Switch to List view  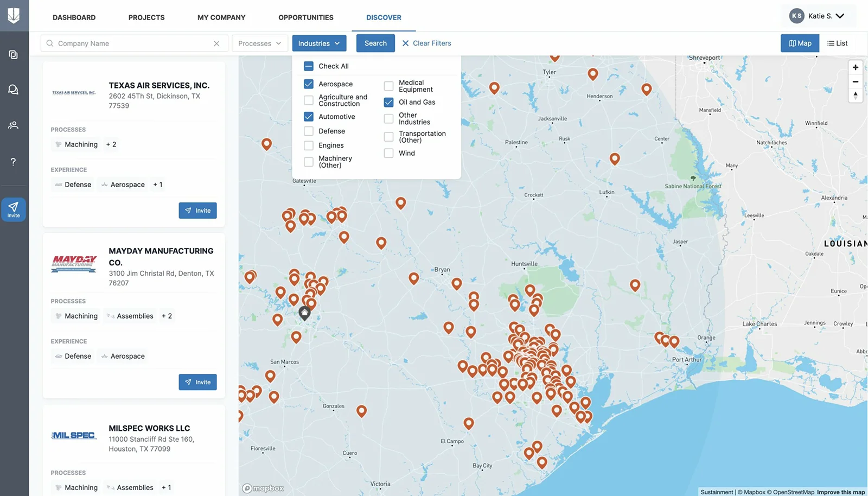click(x=837, y=43)
